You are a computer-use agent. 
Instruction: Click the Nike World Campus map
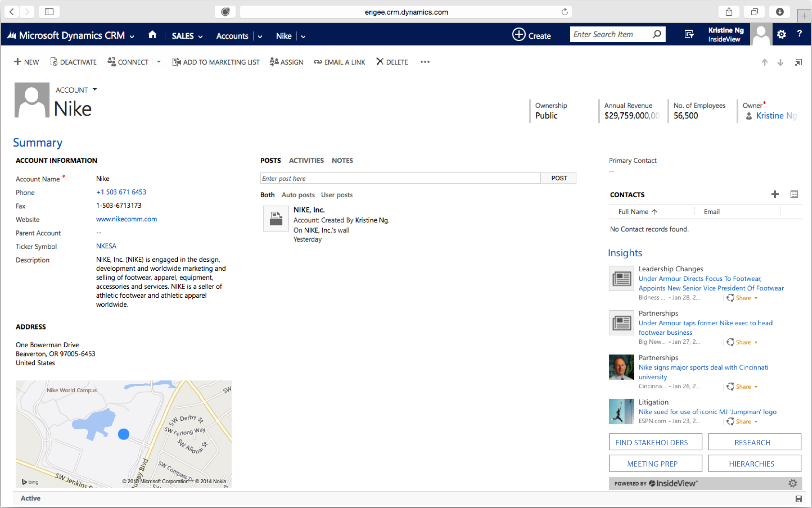tap(123, 434)
